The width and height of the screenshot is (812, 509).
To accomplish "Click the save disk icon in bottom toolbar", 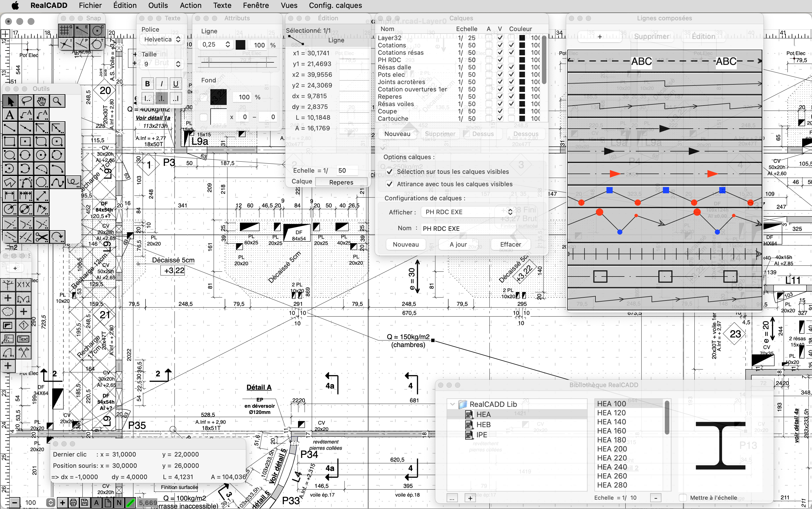I will [85, 503].
